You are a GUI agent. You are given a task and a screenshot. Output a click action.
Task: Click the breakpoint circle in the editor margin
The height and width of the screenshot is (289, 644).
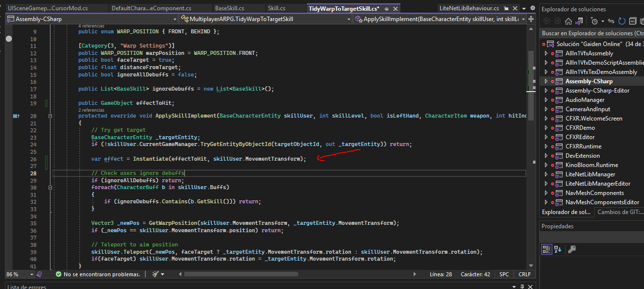[8, 38]
